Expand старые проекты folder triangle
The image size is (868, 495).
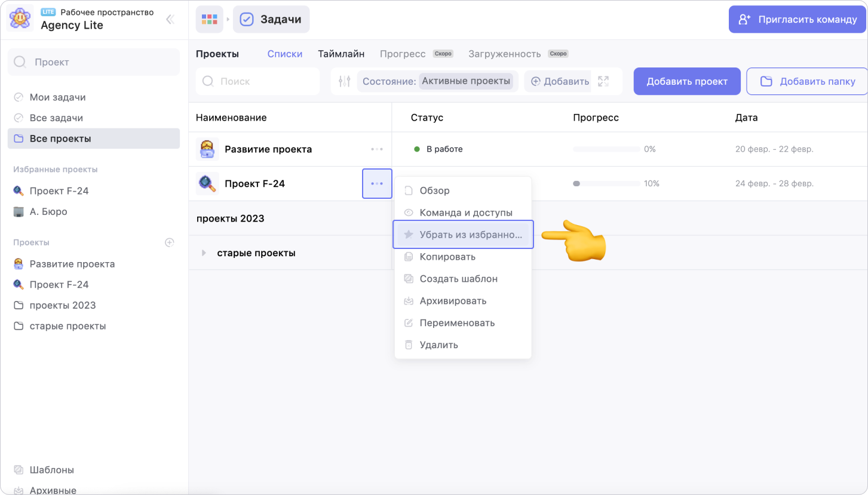[x=204, y=253]
